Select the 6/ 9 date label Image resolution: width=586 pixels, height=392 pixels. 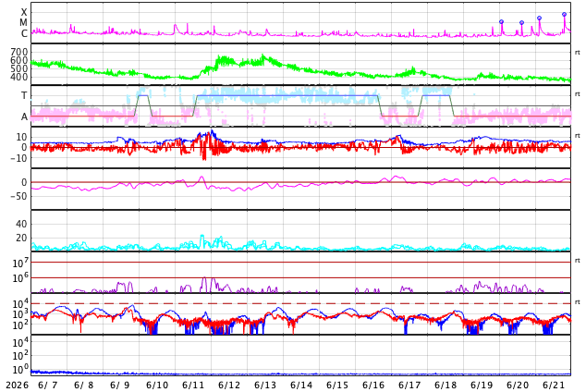pyautogui.click(x=120, y=385)
